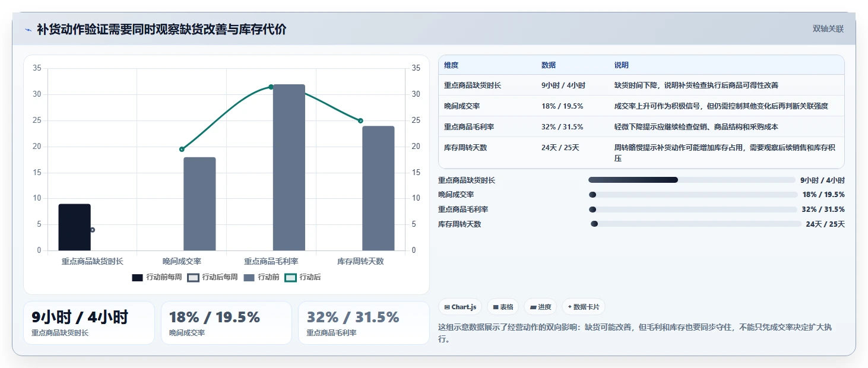
Task: Click description starting 成交率上升可作为积极信号
Action: pos(721,106)
